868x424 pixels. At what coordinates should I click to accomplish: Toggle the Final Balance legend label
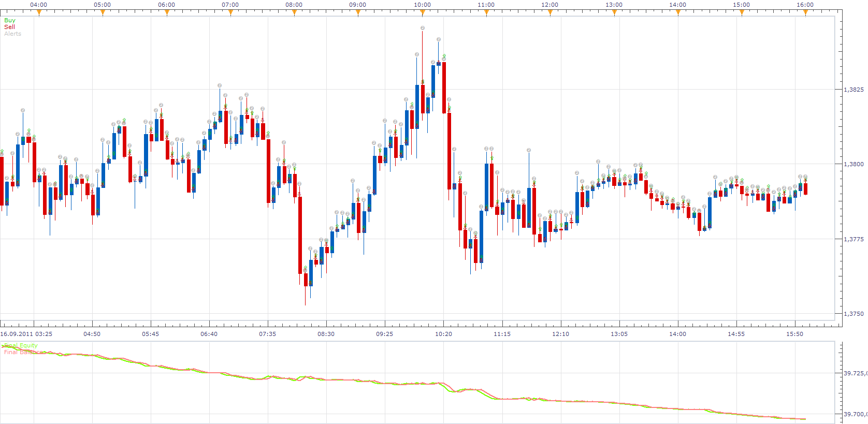[23, 352]
